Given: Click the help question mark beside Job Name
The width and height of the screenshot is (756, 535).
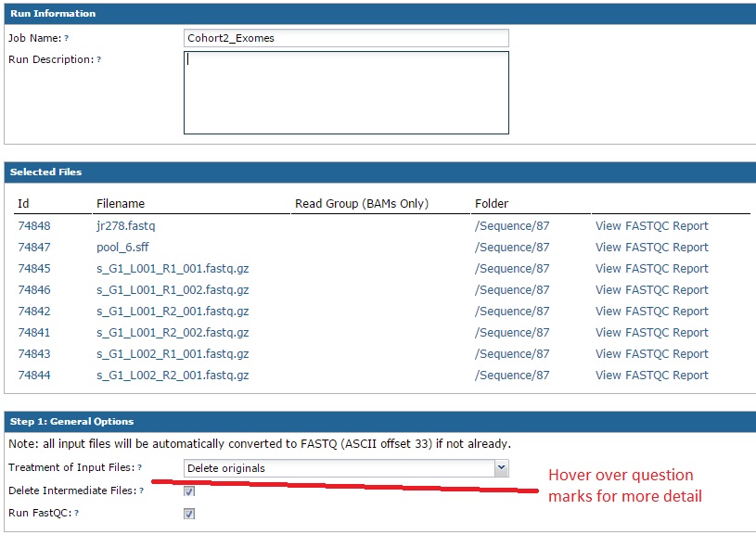Looking at the screenshot, I should click(67, 39).
